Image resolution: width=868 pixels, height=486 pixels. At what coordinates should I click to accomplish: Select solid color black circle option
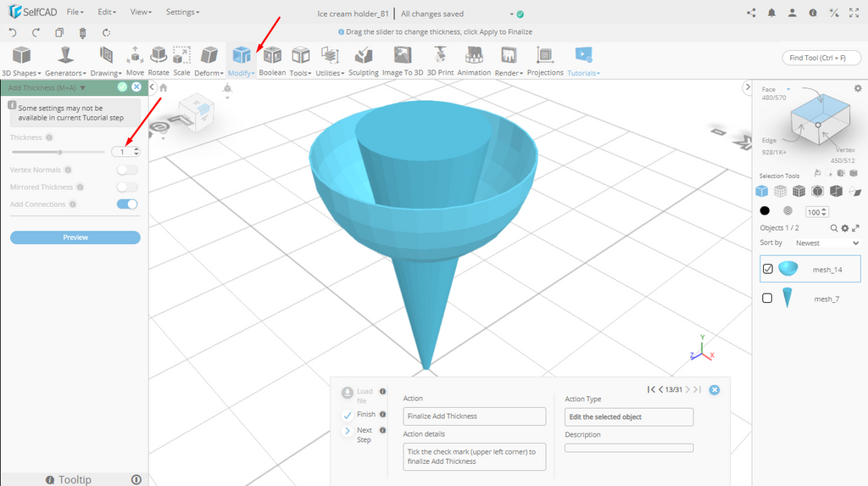(x=765, y=210)
